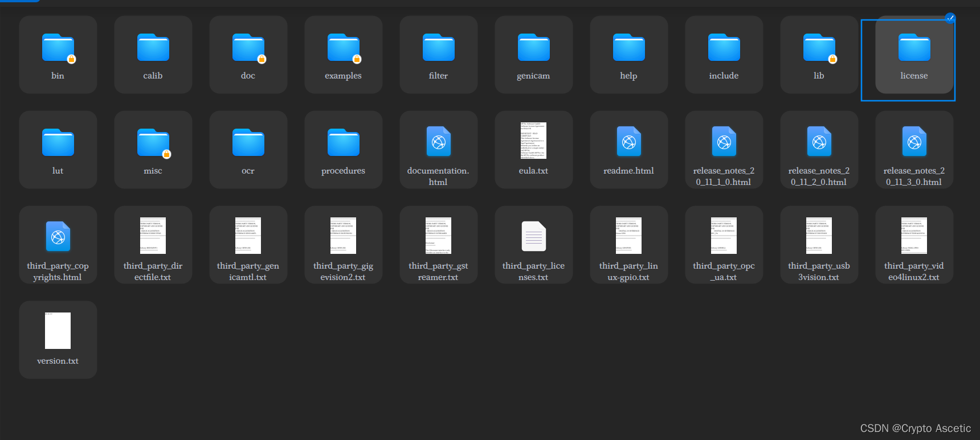Click third_party_gstreamer.txt thumbnail
Image resolution: width=980 pixels, height=440 pixels.
tap(439, 236)
